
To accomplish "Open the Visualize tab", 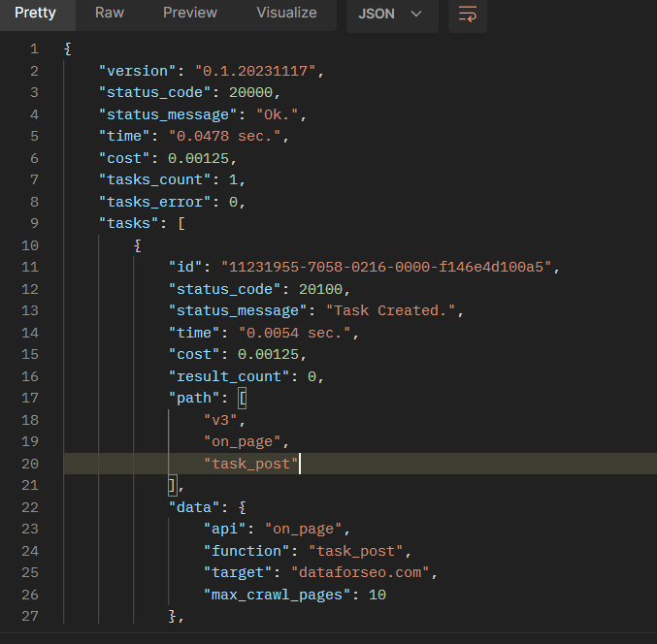I will pyautogui.click(x=286, y=14).
